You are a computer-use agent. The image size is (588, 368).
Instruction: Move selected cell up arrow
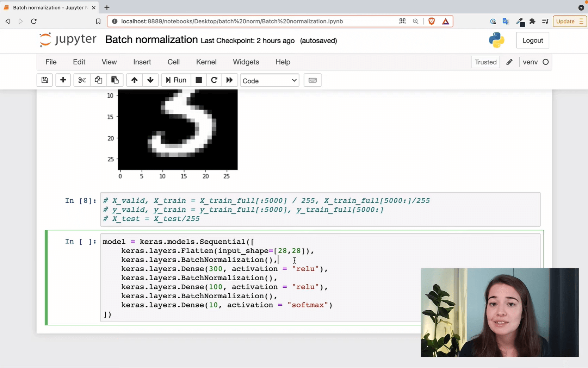[134, 80]
